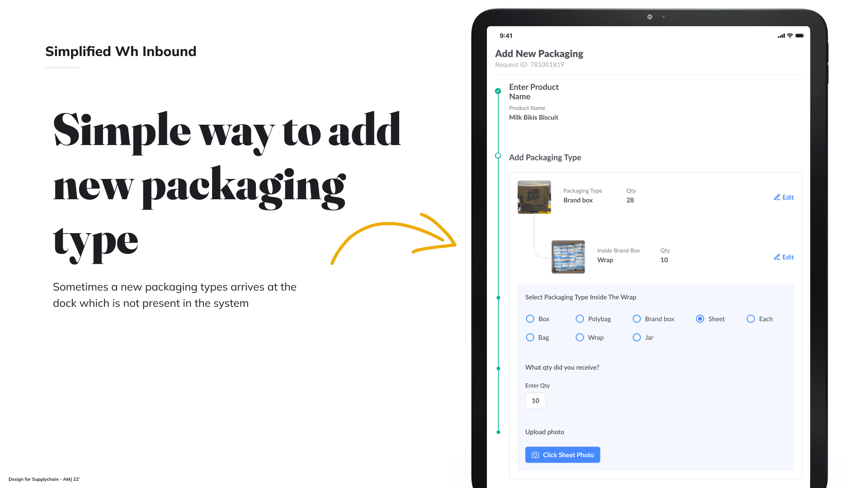Open the Wrap package thumbnail image

tap(568, 257)
